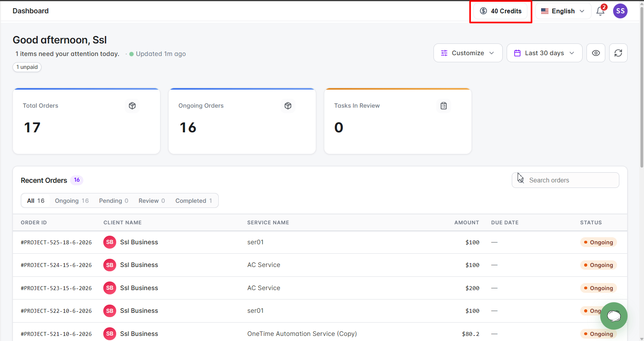Screen dimensions: 644x341
Task: Click the STATUS column header
Action: (591, 222)
